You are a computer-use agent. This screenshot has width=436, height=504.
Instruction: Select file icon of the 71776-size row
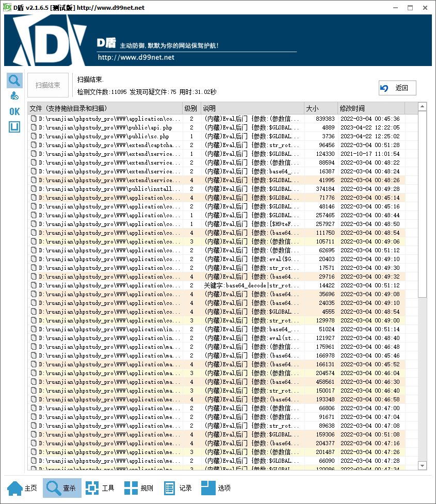point(34,198)
